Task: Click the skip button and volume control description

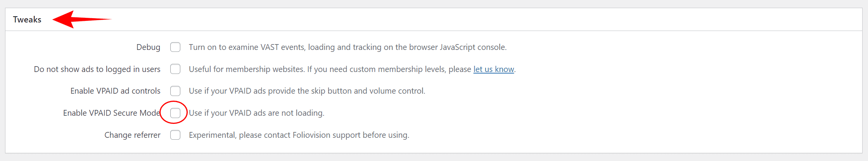Action: pos(307,91)
